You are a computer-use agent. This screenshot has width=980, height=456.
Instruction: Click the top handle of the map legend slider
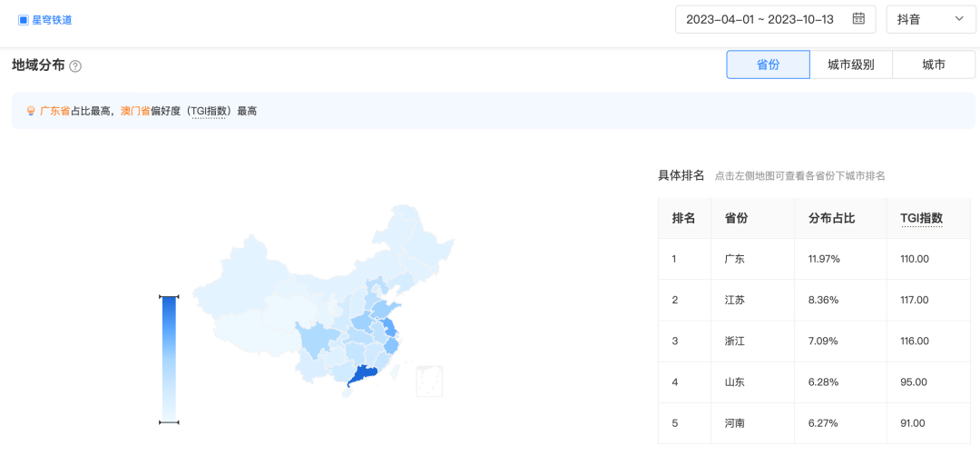pos(169,296)
